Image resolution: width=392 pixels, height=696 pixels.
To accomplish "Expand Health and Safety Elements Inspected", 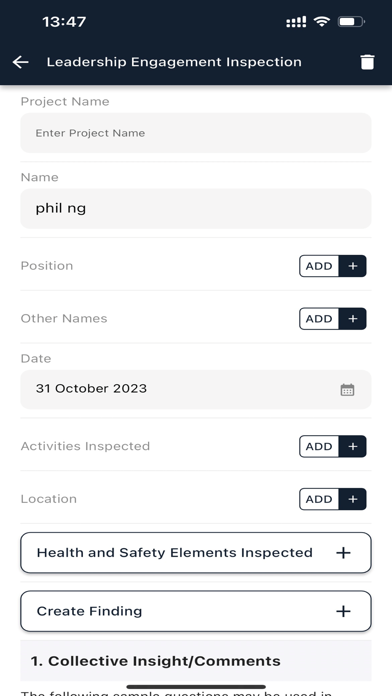I will coord(196,553).
